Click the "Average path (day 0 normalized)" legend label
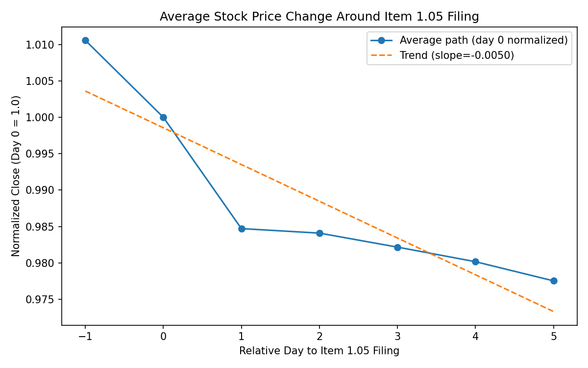The height and width of the screenshot is (368, 588). point(483,40)
